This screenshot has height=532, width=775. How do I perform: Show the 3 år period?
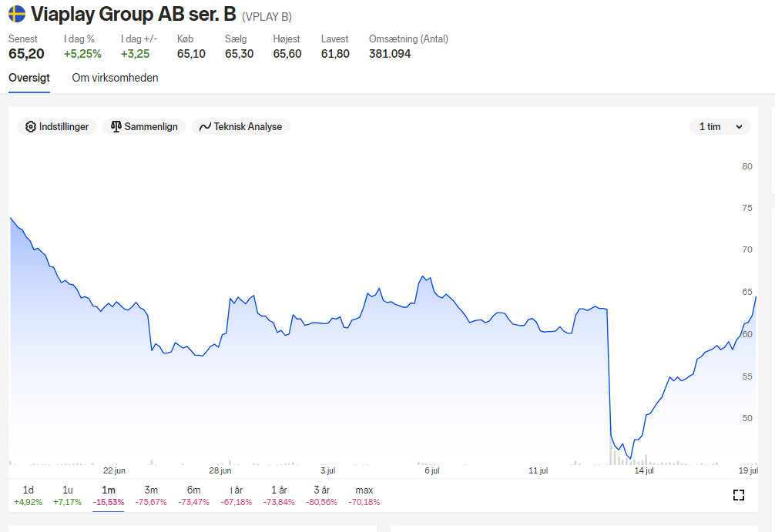tap(321, 496)
